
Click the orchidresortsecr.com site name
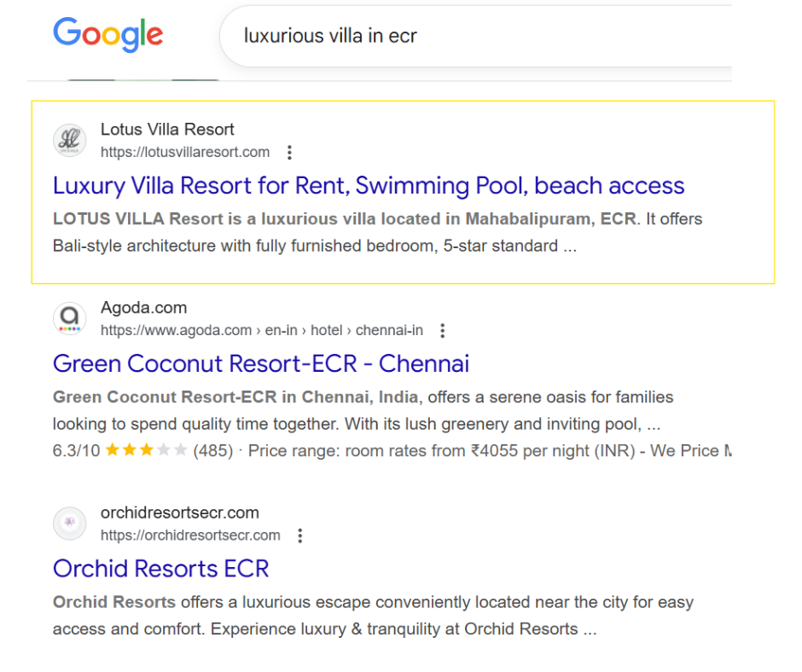(179, 513)
